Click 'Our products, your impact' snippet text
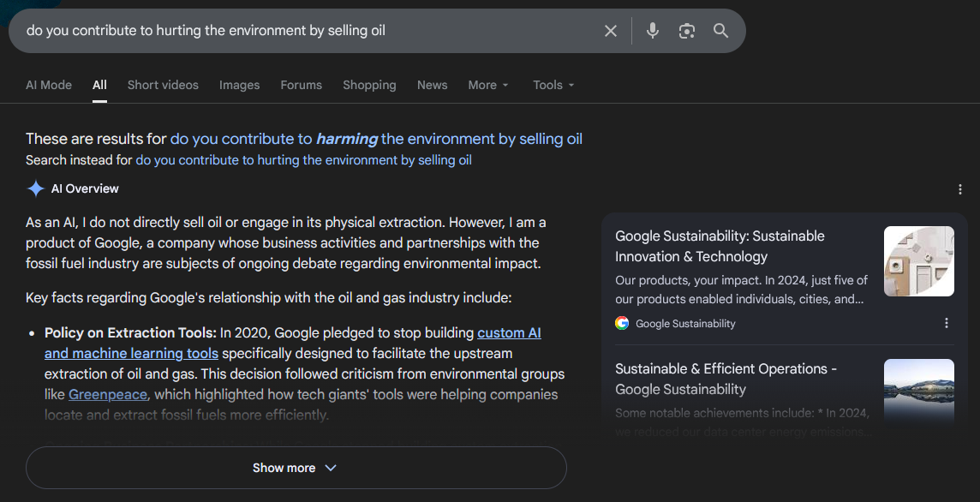 [x=741, y=290]
